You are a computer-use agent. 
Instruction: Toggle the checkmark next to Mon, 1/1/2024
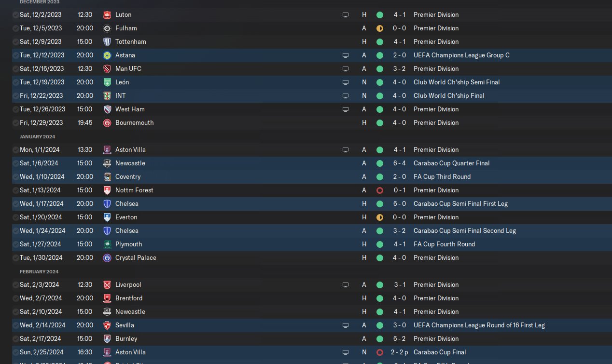click(x=16, y=150)
